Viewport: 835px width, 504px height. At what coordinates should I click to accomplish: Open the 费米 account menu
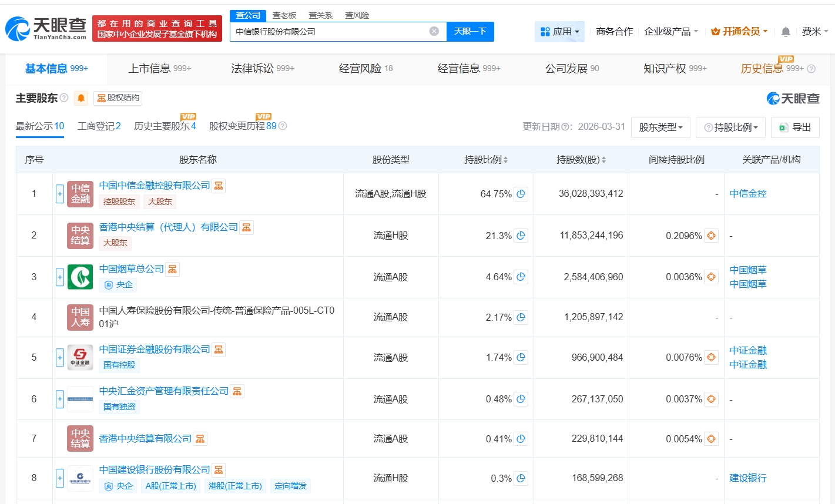point(815,32)
